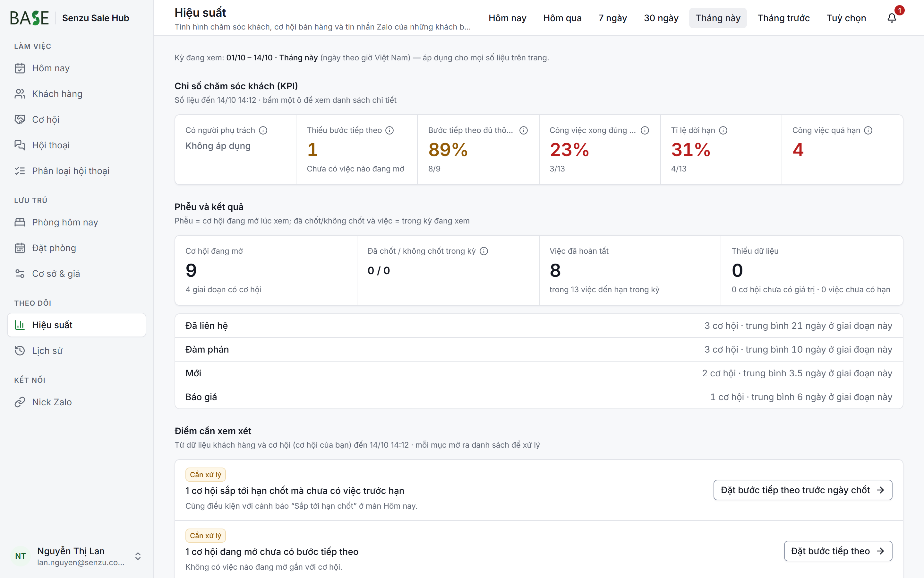
Task: Select the Tháng trước period tab
Action: (x=783, y=18)
